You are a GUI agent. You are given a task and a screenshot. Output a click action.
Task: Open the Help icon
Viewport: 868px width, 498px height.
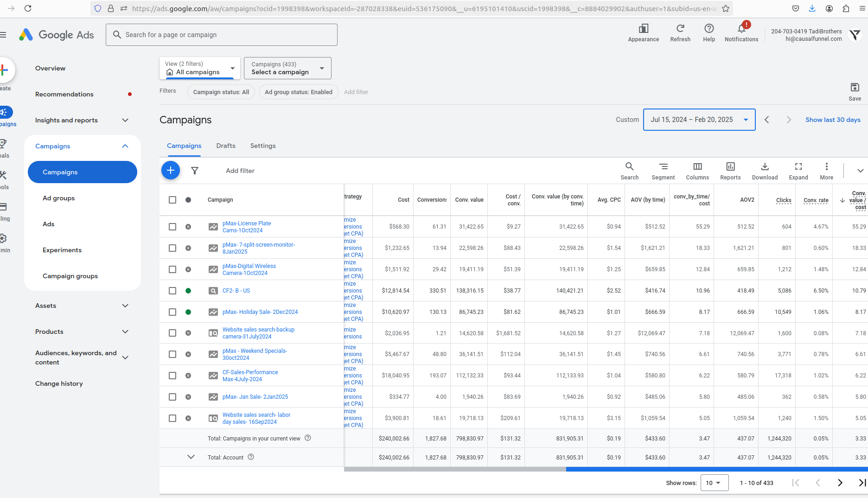pos(708,29)
